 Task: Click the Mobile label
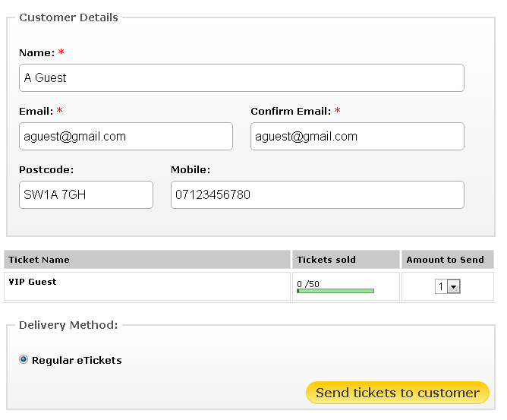[190, 170]
